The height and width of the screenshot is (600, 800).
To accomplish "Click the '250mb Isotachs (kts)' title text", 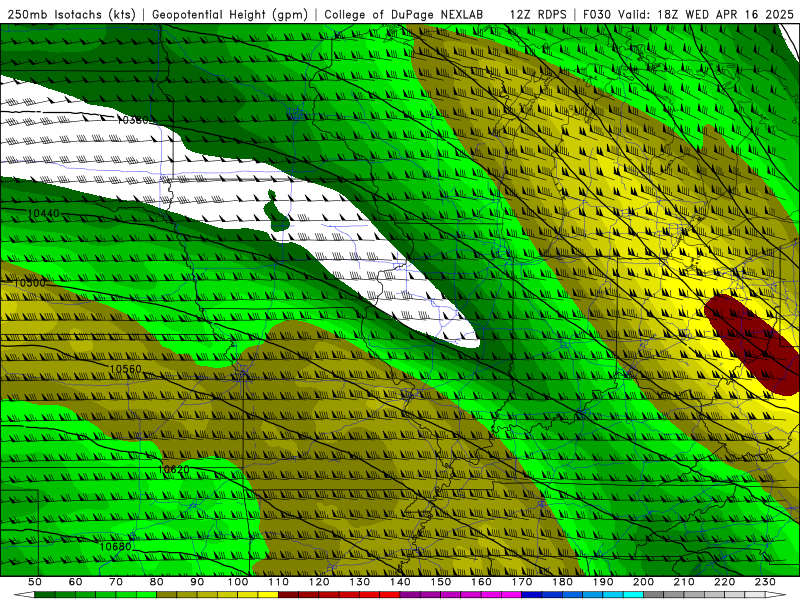I will click(71, 14).
